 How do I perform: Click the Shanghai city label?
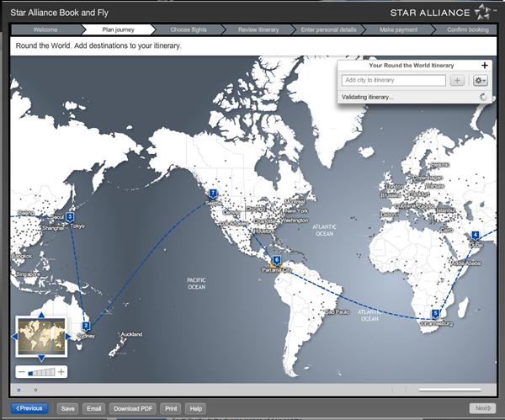pyautogui.click(x=53, y=228)
